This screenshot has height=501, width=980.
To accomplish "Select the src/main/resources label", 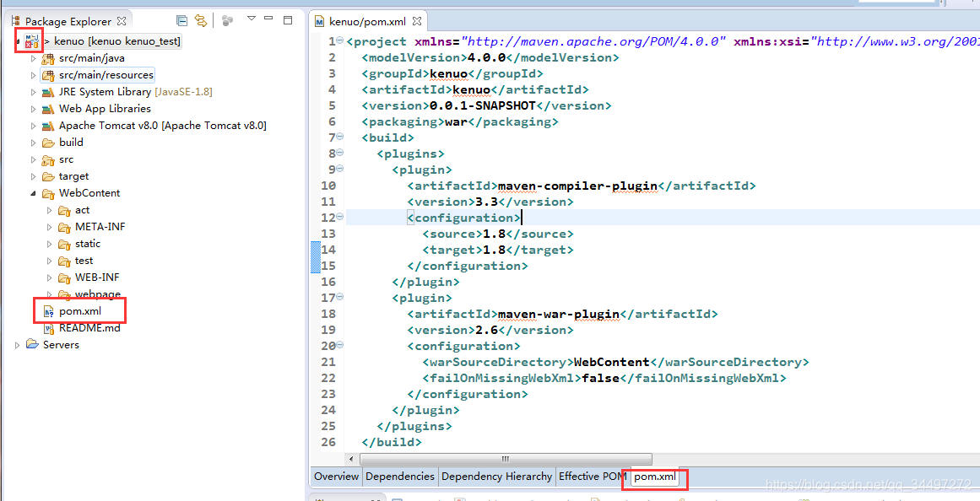I will [106, 75].
